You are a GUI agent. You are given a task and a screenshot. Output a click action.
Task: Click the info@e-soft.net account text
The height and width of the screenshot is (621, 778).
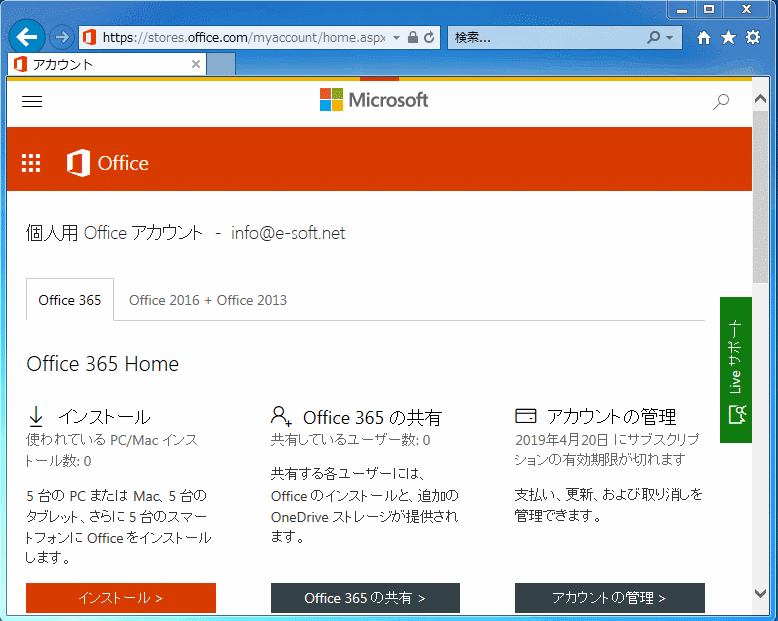tap(288, 233)
